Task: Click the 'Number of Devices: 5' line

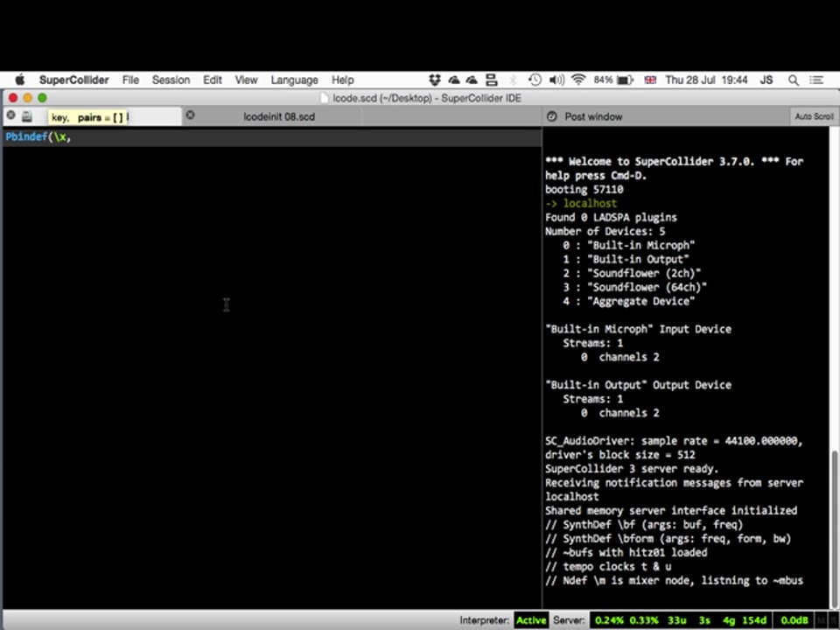Action: pyautogui.click(x=605, y=231)
